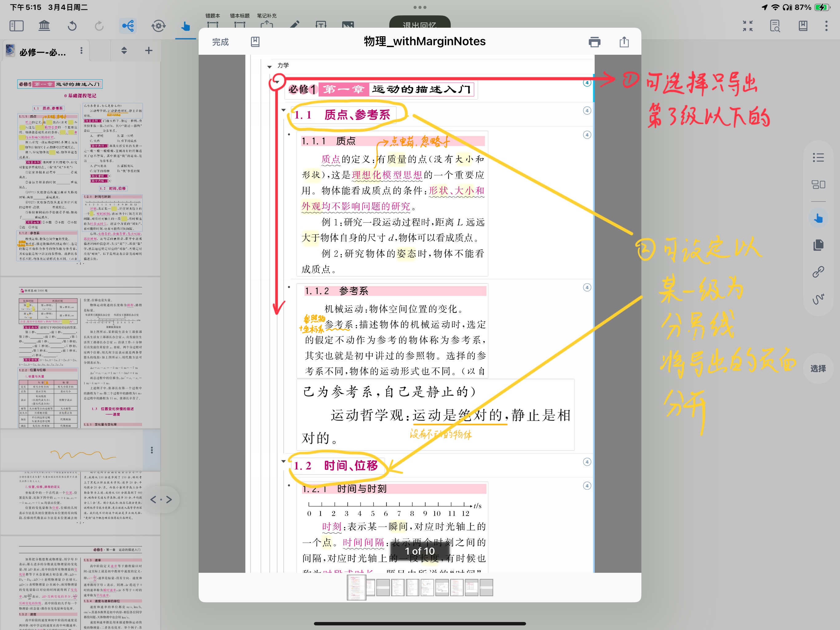Open the card layout icon in right sidebar
Screen dimensions: 840x630
coord(818,185)
